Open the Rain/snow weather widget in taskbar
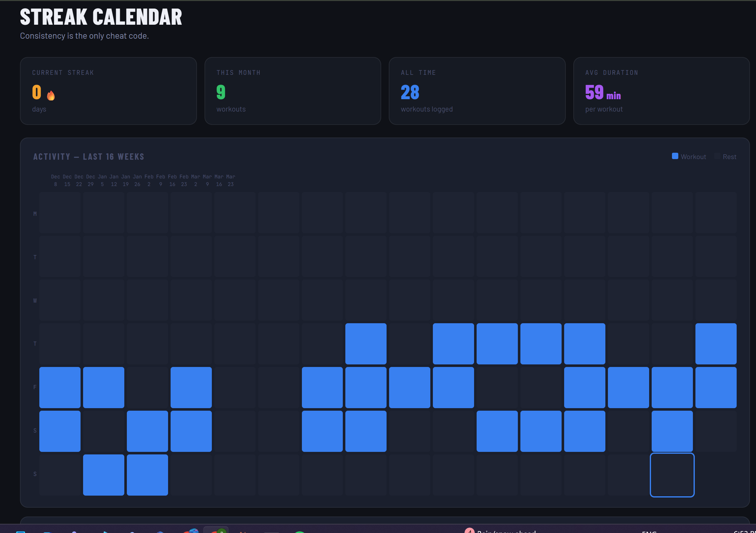This screenshot has width=756, height=533. click(x=500, y=530)
